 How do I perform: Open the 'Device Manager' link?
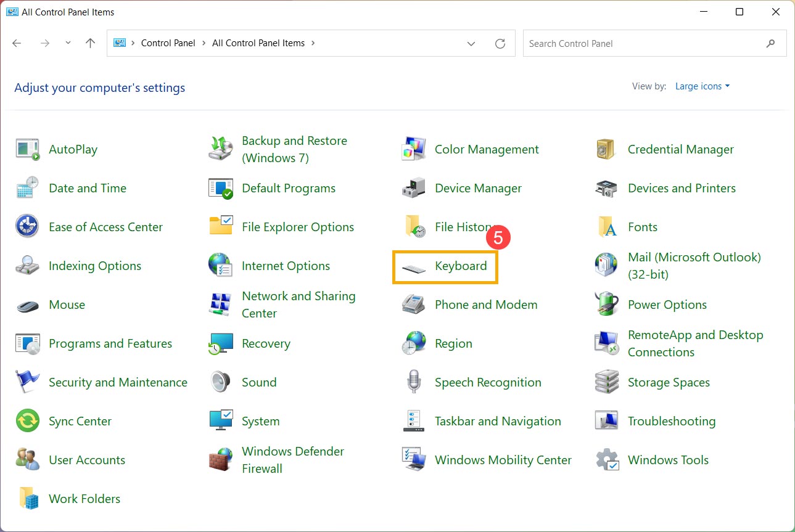coord(478,188)
